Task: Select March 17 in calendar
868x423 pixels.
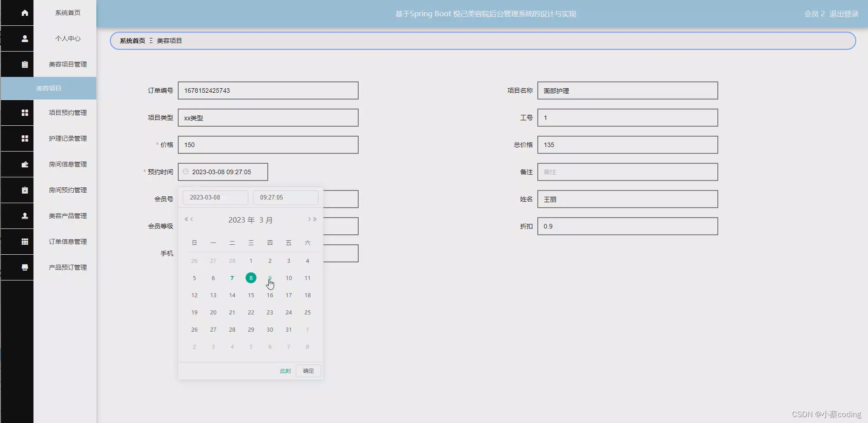Action: click(x=289, y=295)
